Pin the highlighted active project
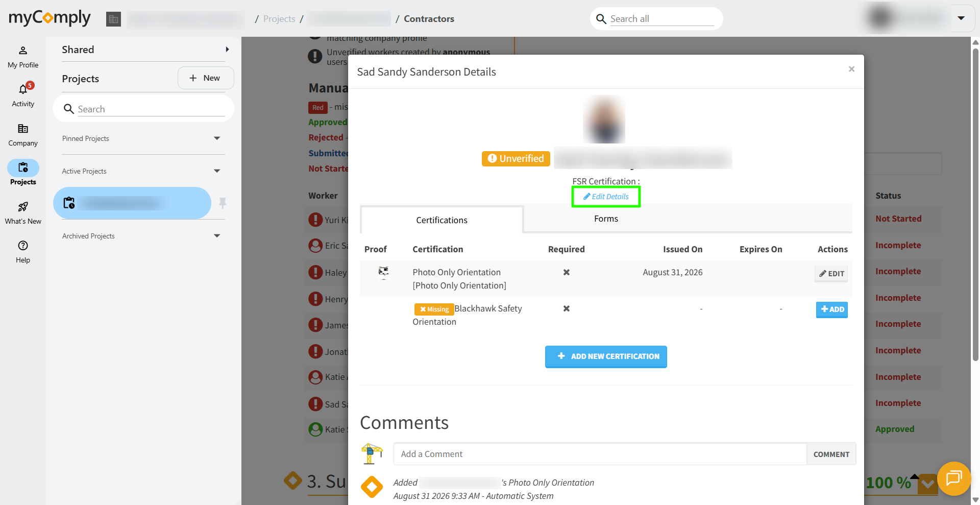The height and width of the screenshot is (505, 980). point(223,203)
